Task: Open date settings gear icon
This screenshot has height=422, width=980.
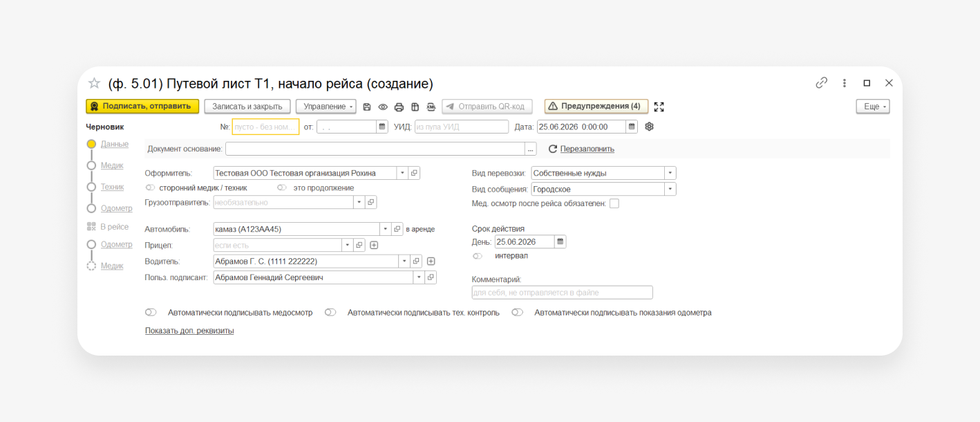Action: point(649,127)
